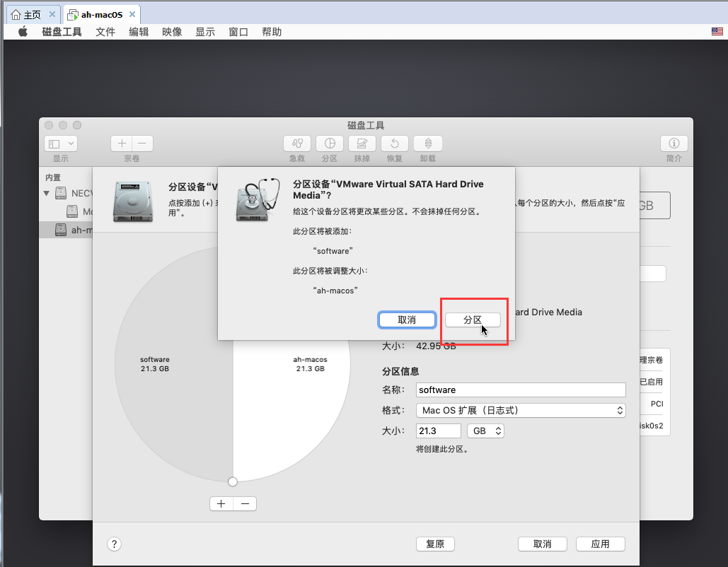The image size is (728, 567).
Task: Add a partition with the plus button below the pie chart
Action: [221, 503]
